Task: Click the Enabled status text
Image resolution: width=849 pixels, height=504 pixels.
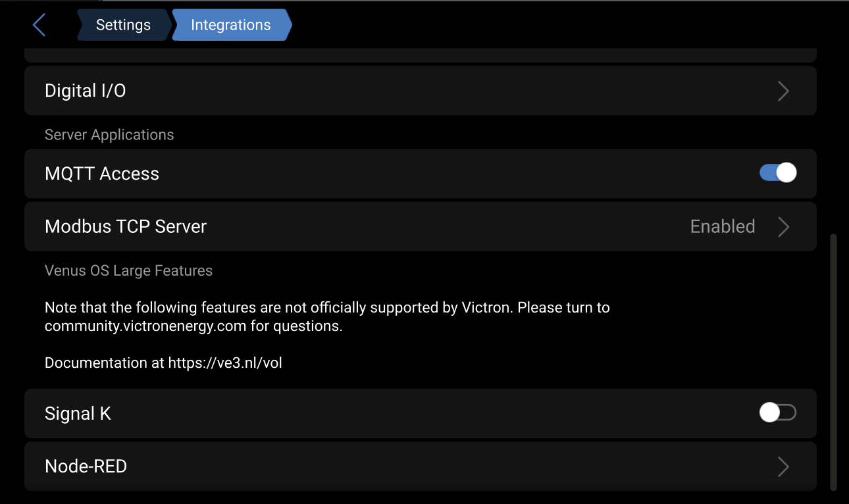Action: 722,227
